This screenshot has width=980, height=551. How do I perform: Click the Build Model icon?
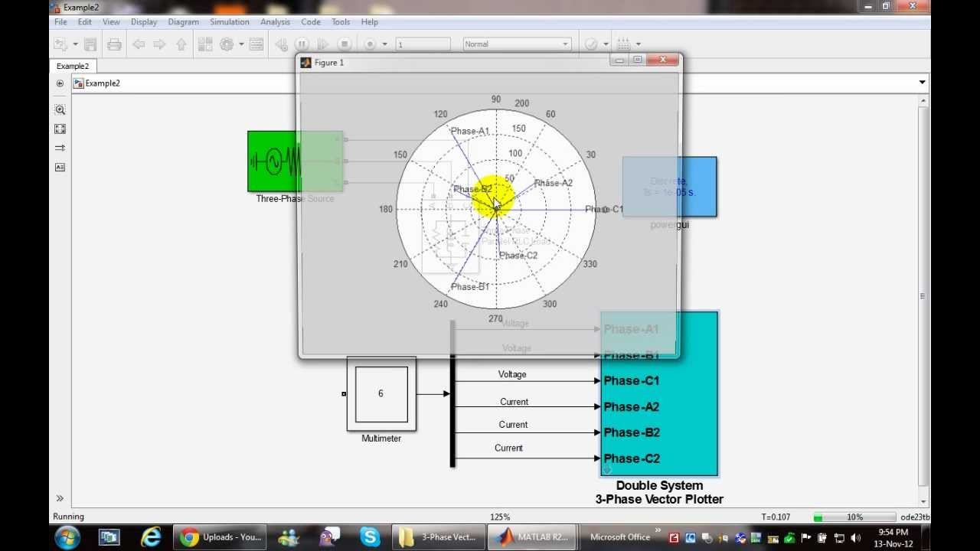coord(624,44)
